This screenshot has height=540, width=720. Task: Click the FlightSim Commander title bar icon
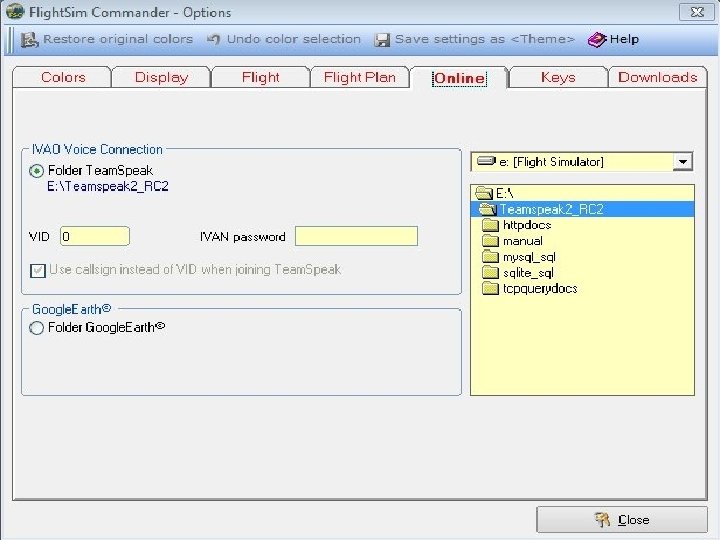15,12
